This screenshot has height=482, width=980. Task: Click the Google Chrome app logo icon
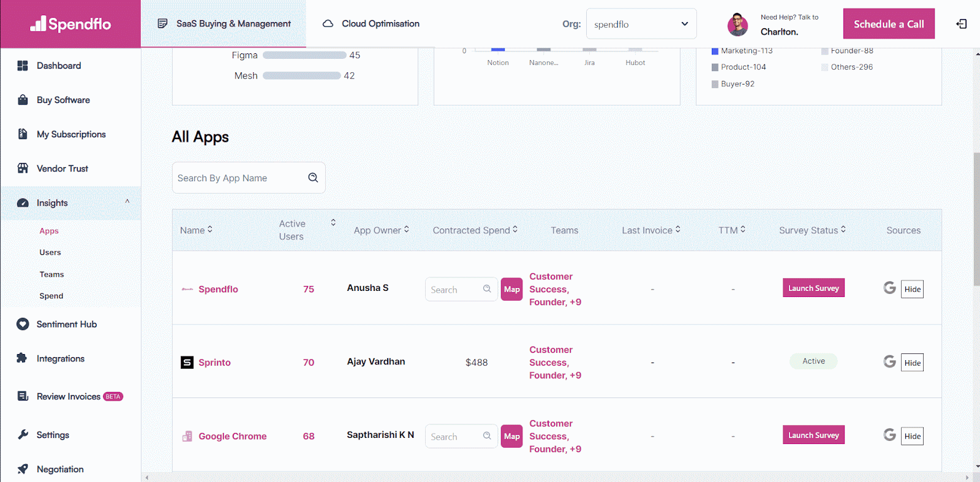coord(187,436)
